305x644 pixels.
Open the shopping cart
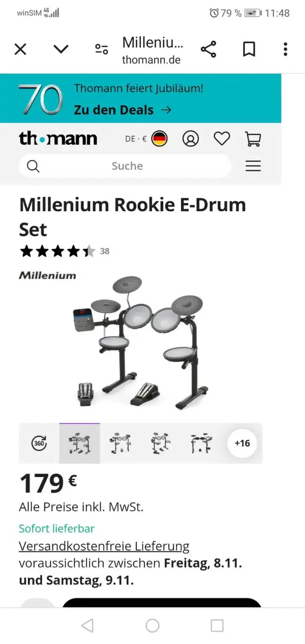tap(253, 139)
